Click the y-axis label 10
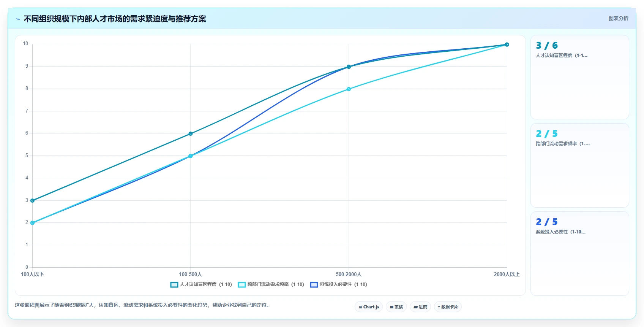The width and height of the screenshot is (644, 327). point(25,44)
